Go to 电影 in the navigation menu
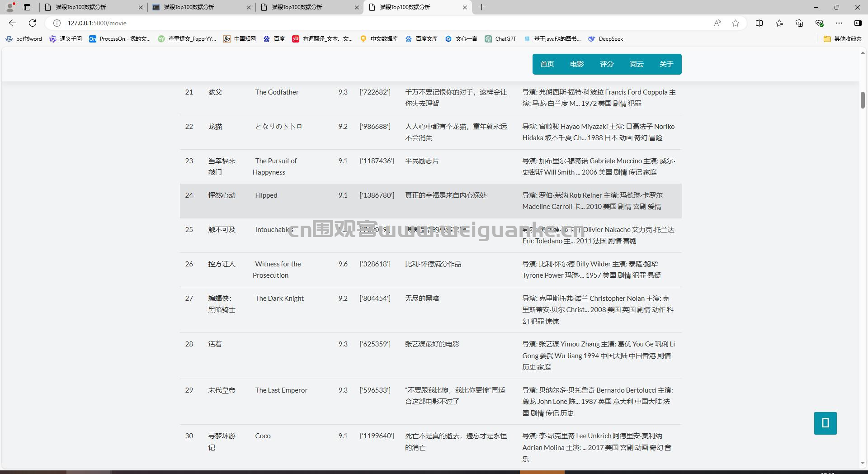 point(577,64)
